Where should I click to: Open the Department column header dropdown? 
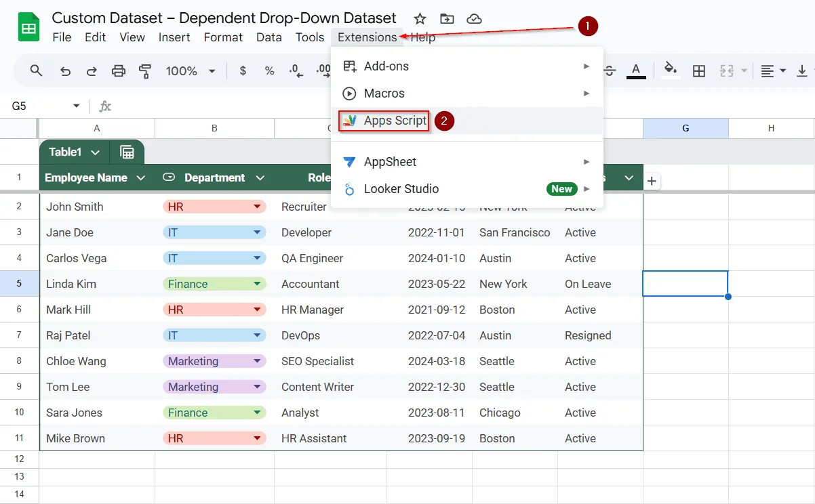point(260,178)
